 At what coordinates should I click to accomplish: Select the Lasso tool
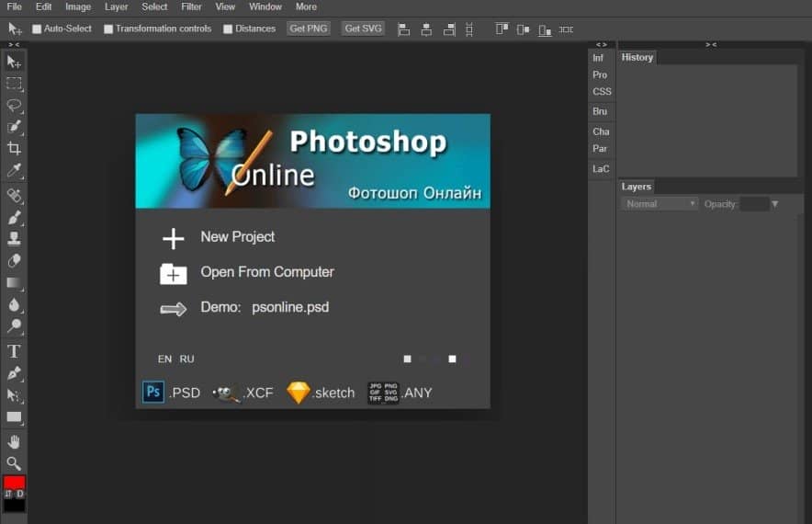coord(14,105)
